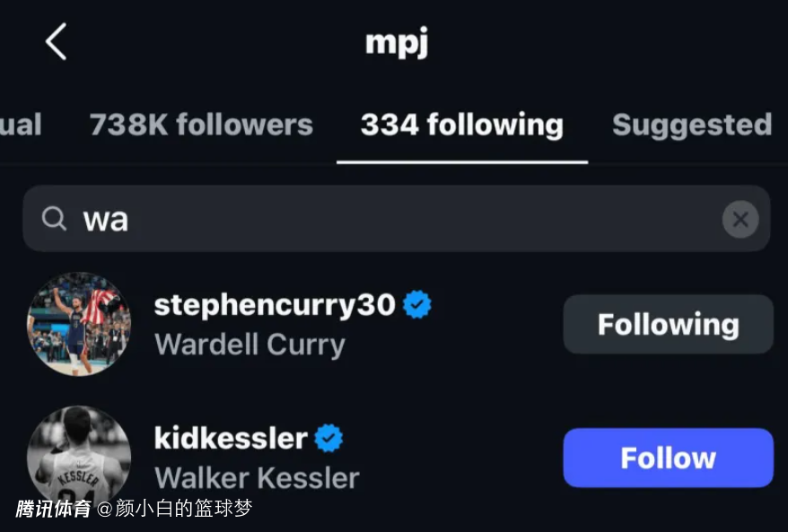The height and width of the screenshot is (532, 788).
Task: Switch to the partially visible Mutual tab
Action: 20,125
